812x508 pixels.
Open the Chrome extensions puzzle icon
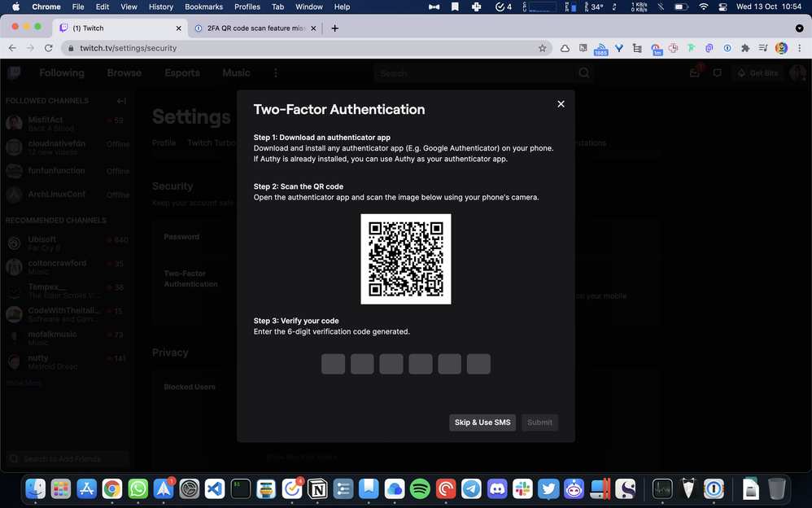744,48
